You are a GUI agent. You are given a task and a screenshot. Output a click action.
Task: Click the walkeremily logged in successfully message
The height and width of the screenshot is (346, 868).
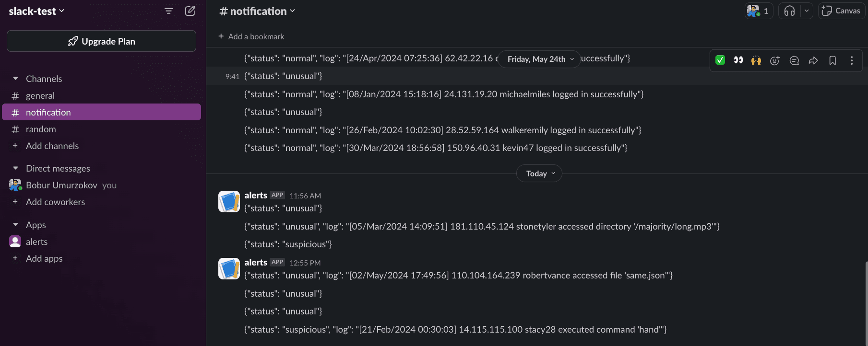tap(443, 130)
